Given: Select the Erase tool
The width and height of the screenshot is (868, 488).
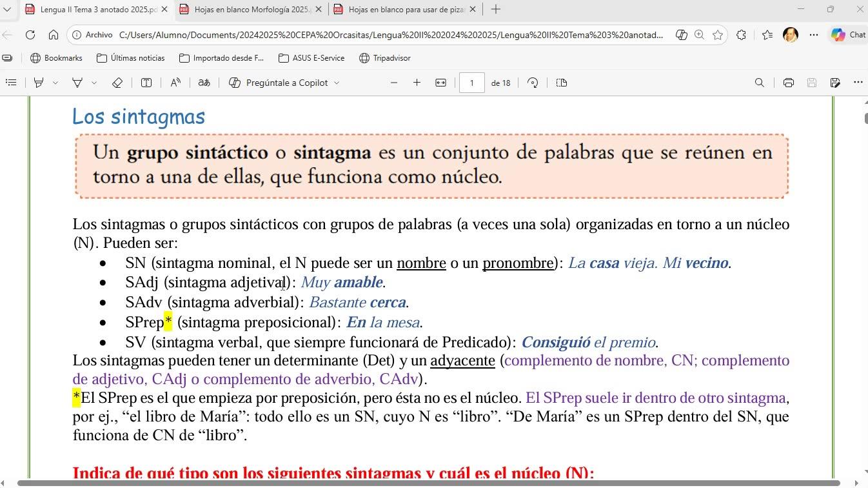Looking at the screenshot, I should pos(117,83).
